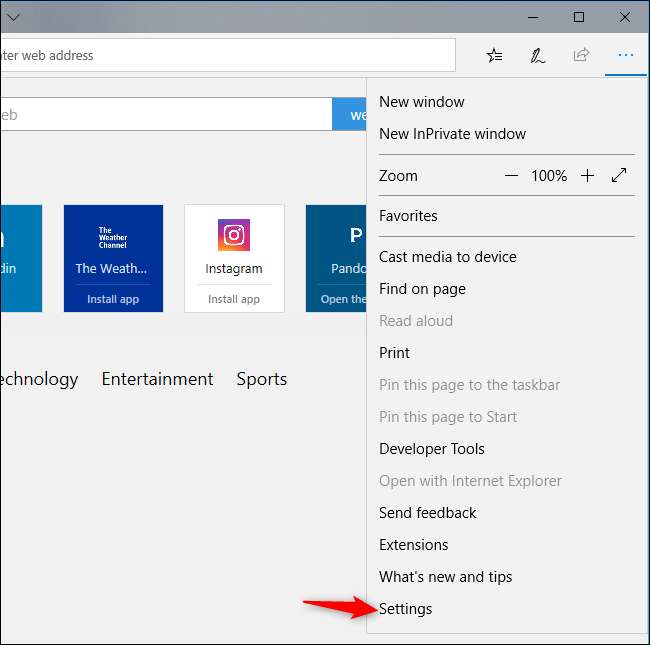Click Extensions in the menu
Screen dimensions: 650x645
click(x=413, y=545)
